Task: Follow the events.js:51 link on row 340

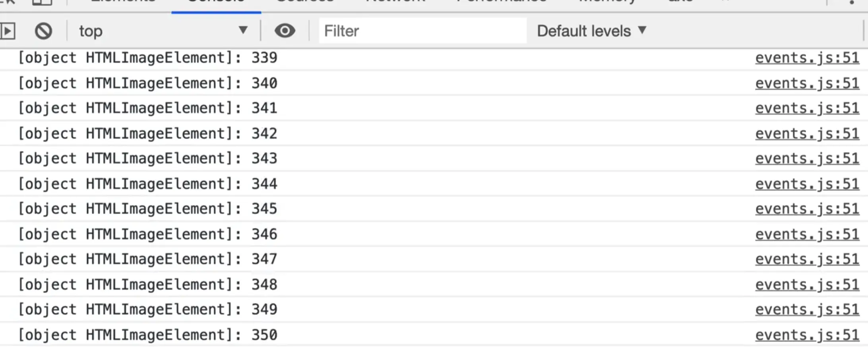Action: 807,83
